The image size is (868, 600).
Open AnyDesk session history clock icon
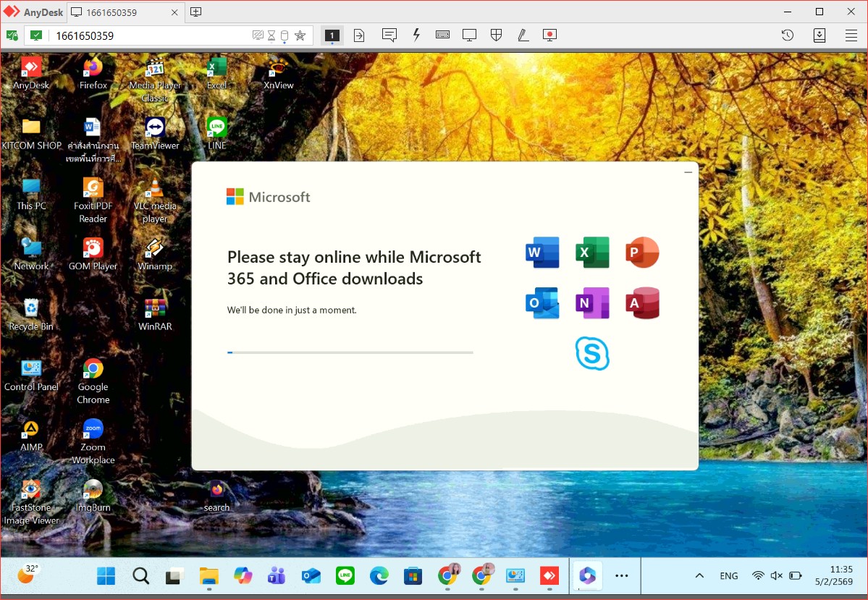(x=788, y=35)
